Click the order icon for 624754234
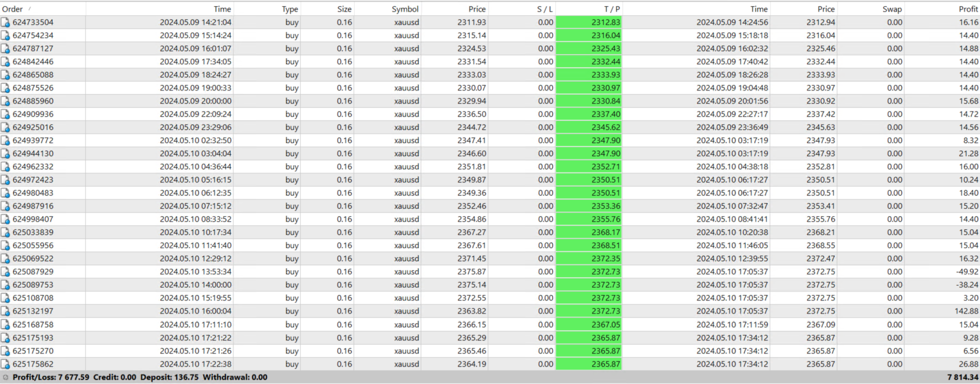Viewport: 980px width, 384px height. click(5, 35)
